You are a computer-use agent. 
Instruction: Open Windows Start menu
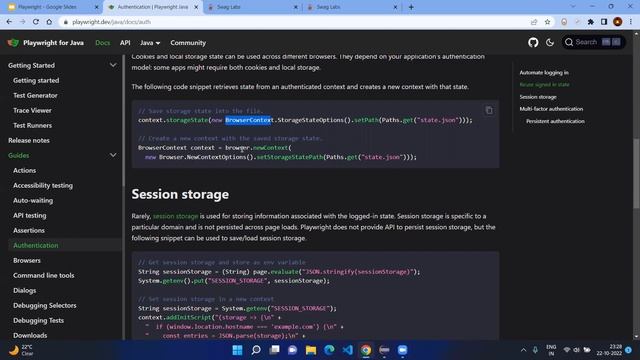point(237,350)
